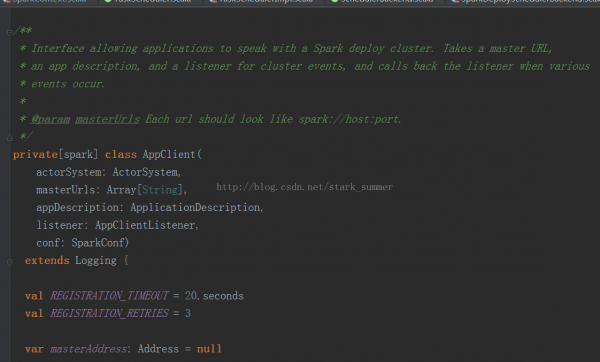Click the fold marker at the doc comment end
The width and height of the screenshot is (600, 362).
pos(10,138)
